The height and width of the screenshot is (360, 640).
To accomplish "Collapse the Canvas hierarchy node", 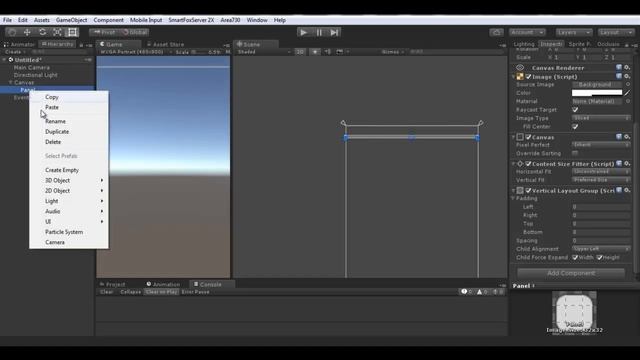I will pyautogui.click(x=11, y=82).
